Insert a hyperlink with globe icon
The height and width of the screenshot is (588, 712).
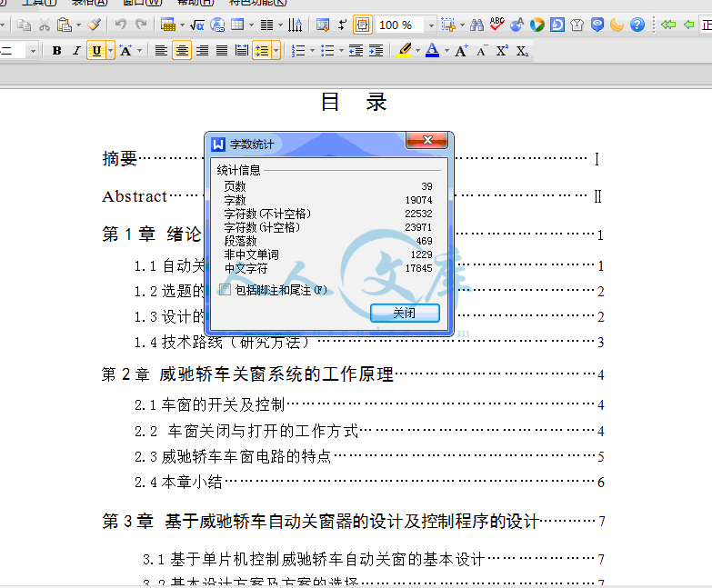(217, 25)
